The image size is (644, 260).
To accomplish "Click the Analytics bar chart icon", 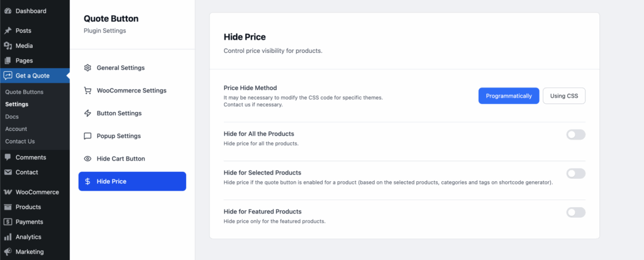I will click(x=8, y=237).
